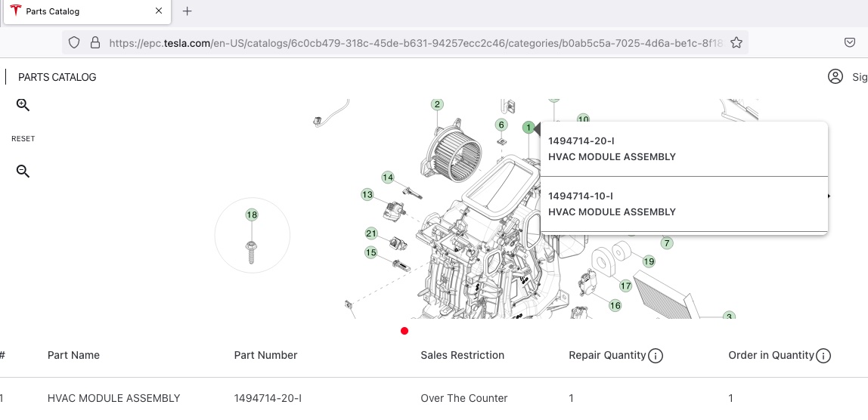Select diagram callout number 1
This screenshot has width=868, height=420.
coord(529,128)
